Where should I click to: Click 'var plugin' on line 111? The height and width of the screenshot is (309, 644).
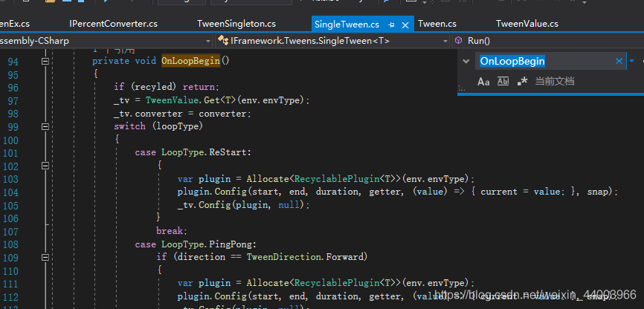click(x=204, y=283)
